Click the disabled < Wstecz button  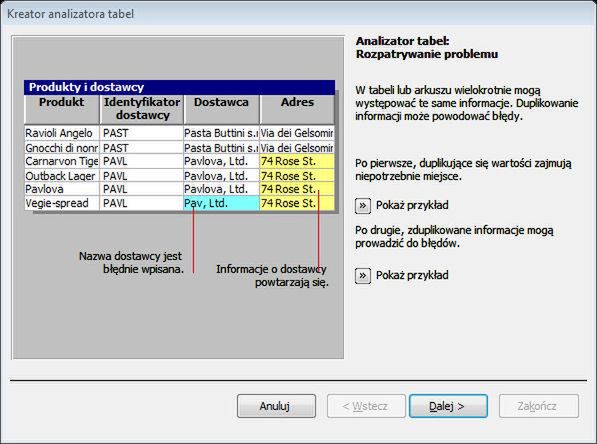366,406
